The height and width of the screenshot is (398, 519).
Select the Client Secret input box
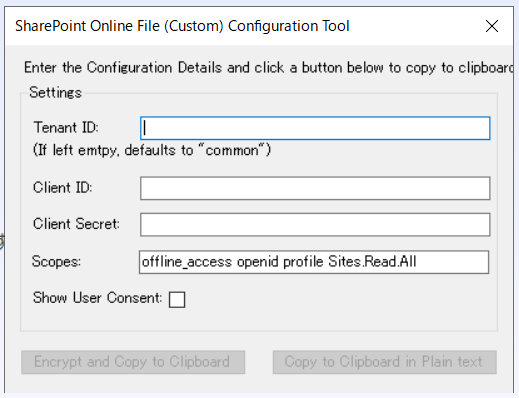tap(315, 225)
